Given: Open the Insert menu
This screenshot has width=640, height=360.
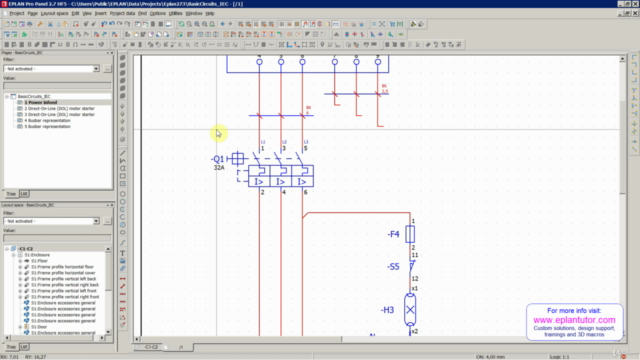Looking at the screenshot, I should coord(100,13).
